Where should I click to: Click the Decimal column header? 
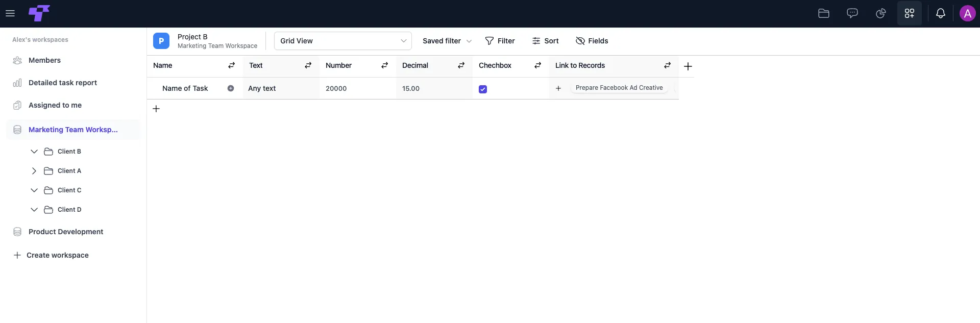click(434, 65)
